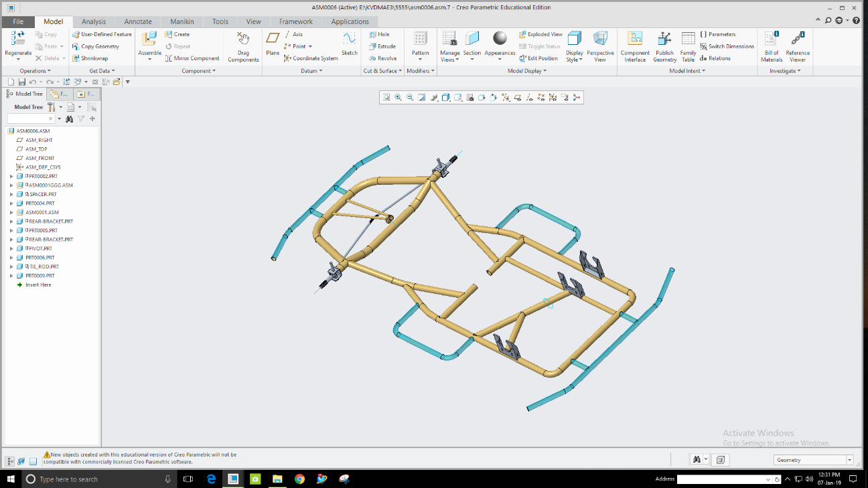
Task: Click the Save icon in quick access toolbar
Action: (x=21, y=82)
